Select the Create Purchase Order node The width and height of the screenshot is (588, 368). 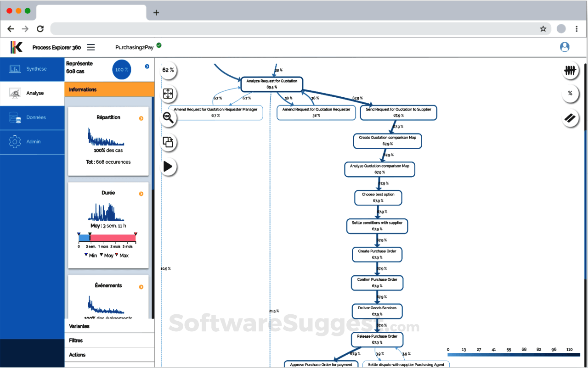coord(377,254)
